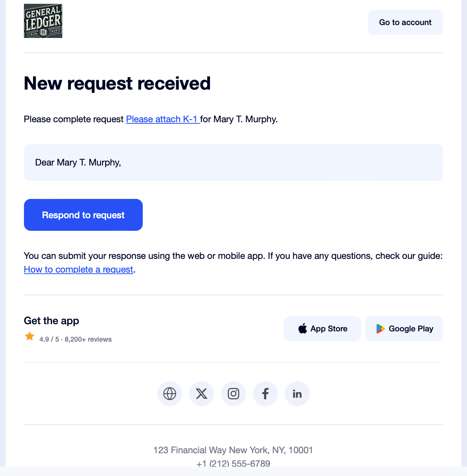Click the 'You can submit your response' paragraph
467x476 pixels.
(x=233, y=256)
